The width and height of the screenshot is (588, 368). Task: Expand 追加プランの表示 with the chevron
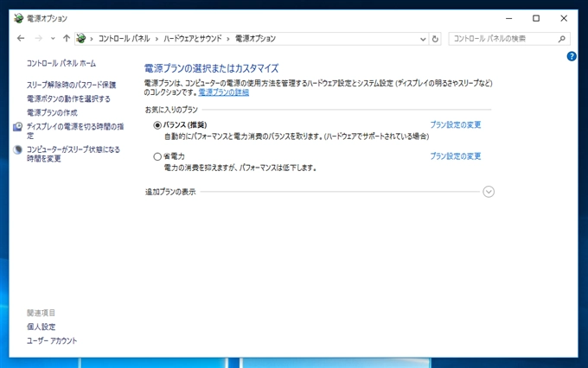pos(489,192)
